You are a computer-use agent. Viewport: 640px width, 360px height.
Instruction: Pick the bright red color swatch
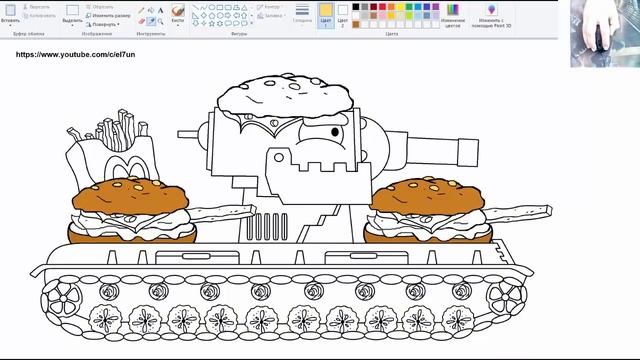[382, 7]
